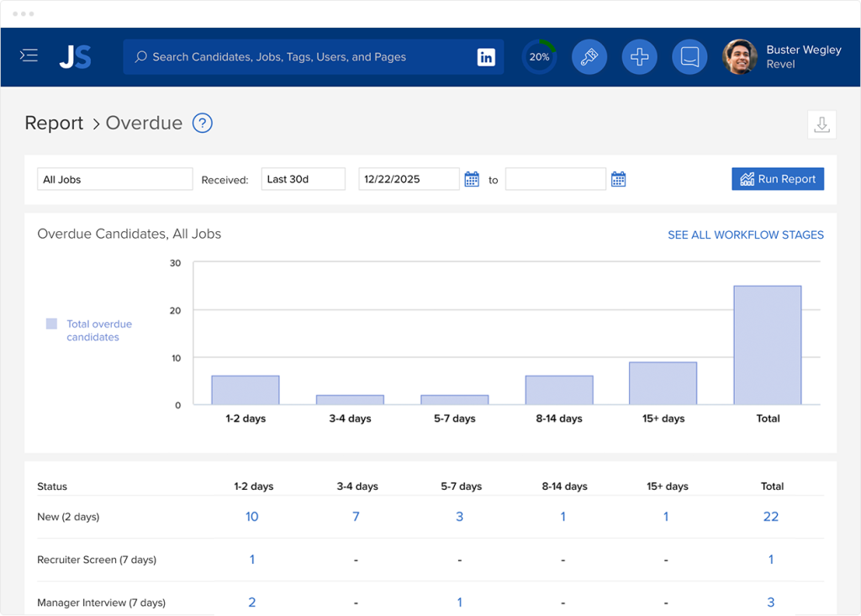Open the Last 30d received dropdown

(303, 178)
